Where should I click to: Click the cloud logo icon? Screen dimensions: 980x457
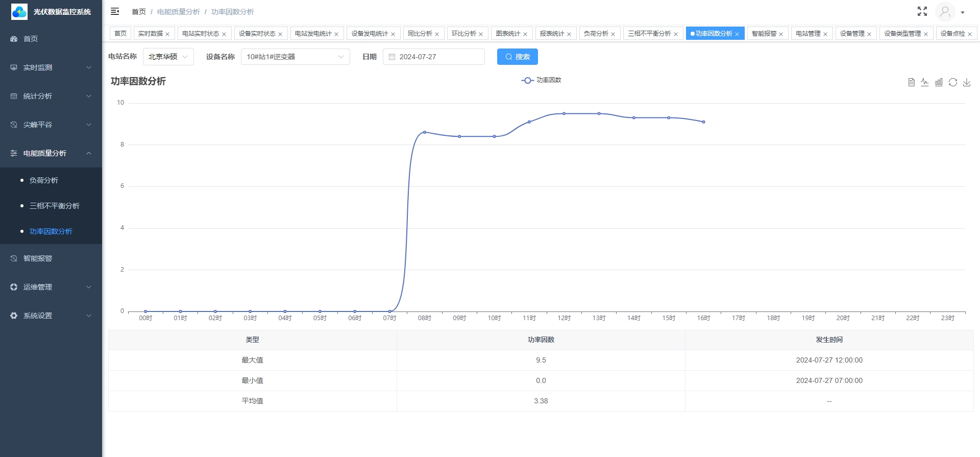19,12
